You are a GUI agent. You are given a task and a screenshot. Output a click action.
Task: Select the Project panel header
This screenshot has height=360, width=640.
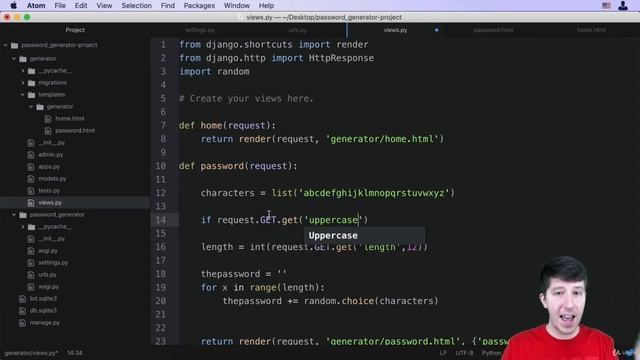click(75, 30)
